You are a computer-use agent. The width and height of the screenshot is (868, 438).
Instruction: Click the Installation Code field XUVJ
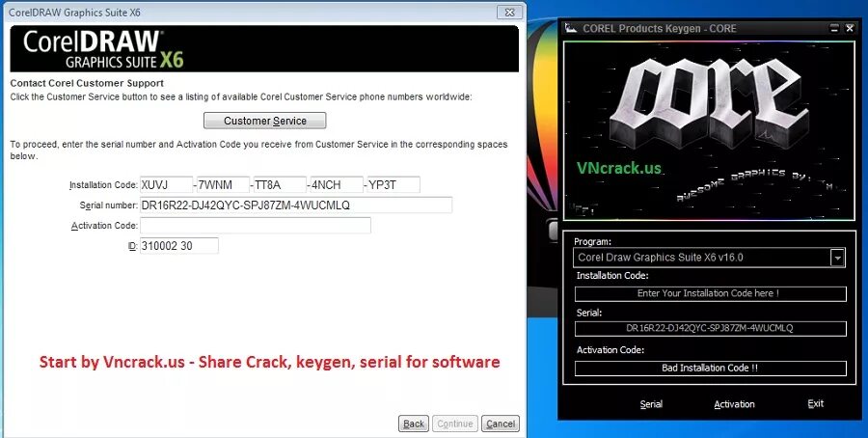point(166,185)
